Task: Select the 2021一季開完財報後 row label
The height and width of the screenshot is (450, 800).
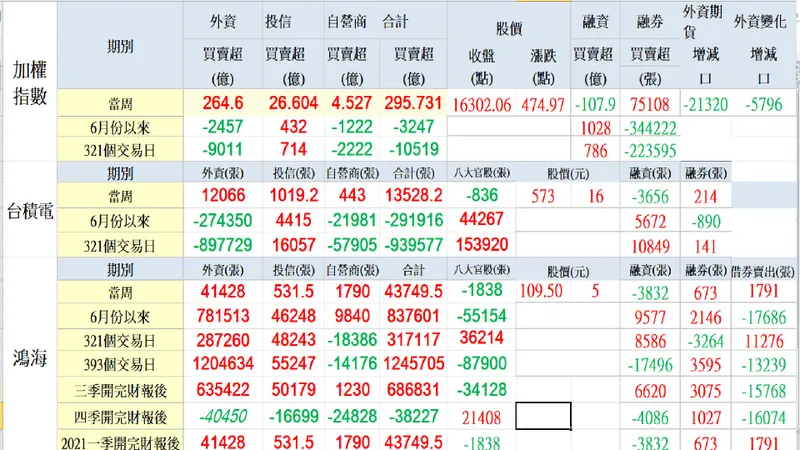Action: coord(120,441)
